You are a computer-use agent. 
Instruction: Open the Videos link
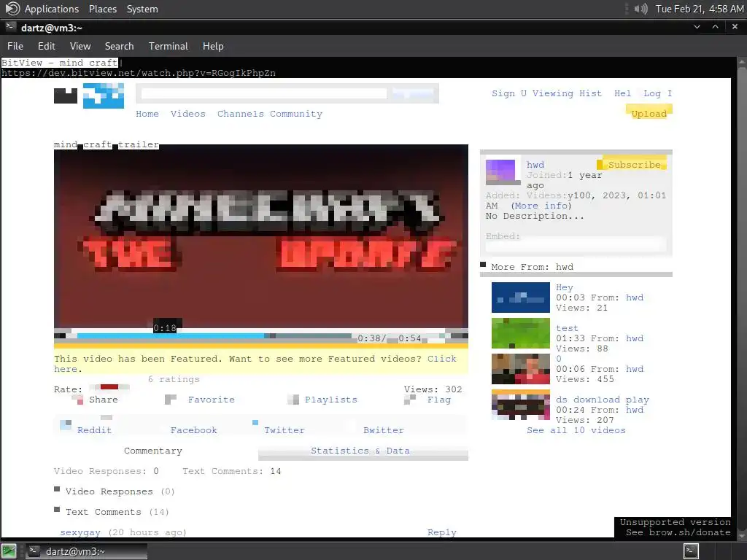click(x=188, y=114)
